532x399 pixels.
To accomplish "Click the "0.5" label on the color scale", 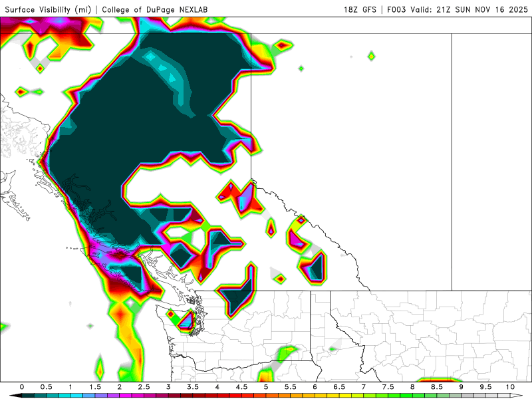I will [46, 387].
